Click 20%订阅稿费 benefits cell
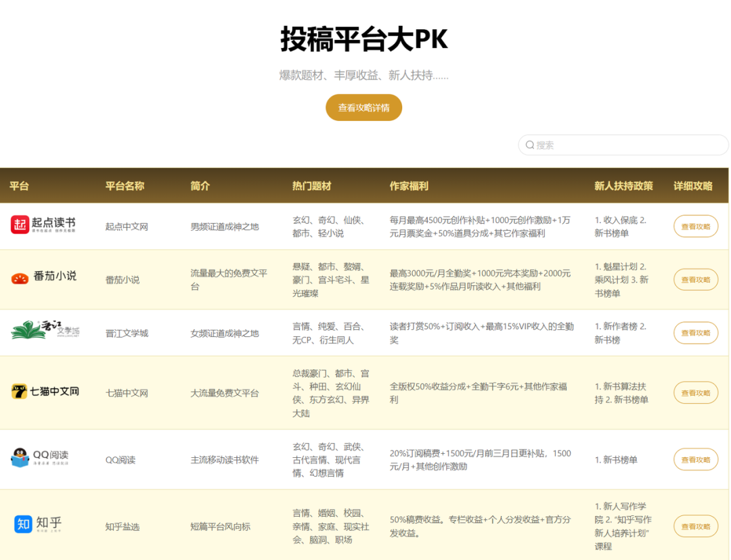 point(480,460)
